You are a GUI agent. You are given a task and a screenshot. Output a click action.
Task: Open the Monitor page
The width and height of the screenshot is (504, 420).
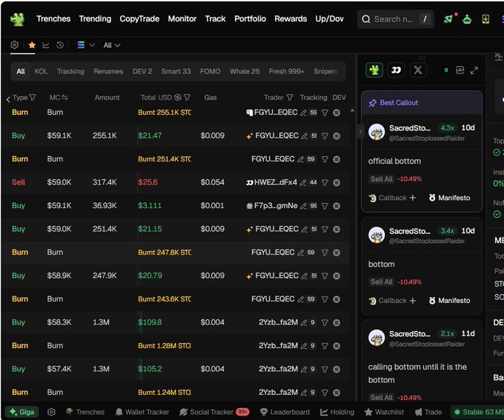coord(182,19)
